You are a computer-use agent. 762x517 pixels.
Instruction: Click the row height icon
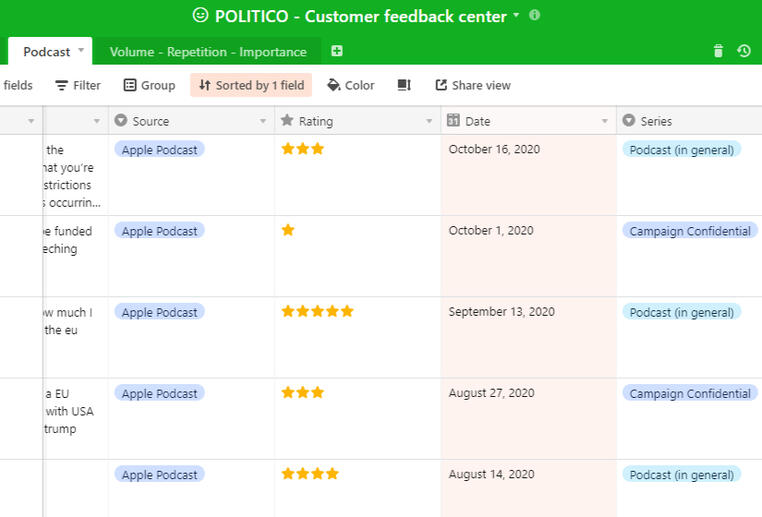pyautogui.click(x=404, y=85)
